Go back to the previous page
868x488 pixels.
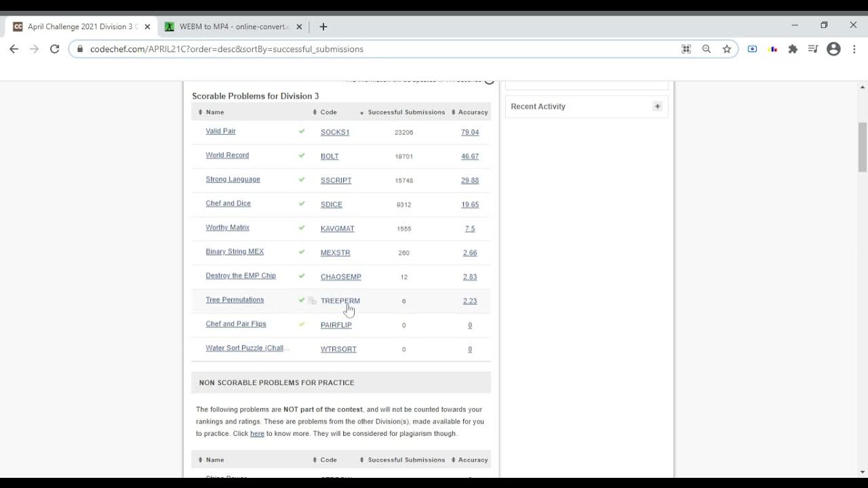14,49
